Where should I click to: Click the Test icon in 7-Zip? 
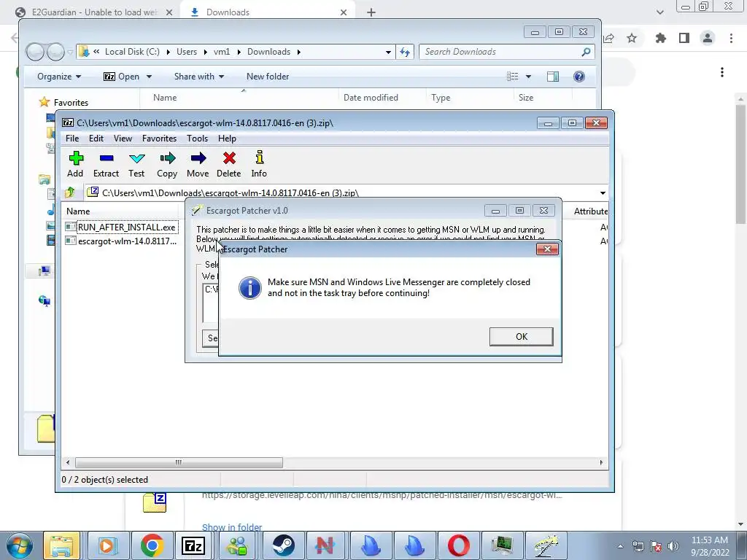point(136,165)
